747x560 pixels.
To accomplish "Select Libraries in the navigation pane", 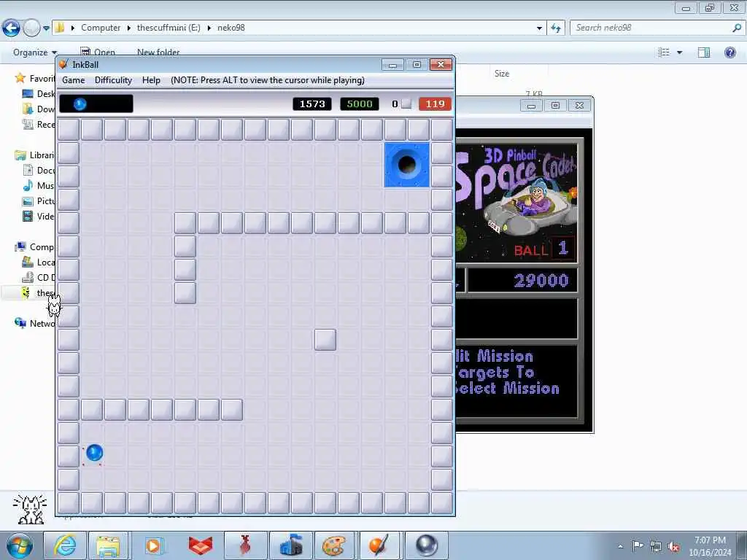I will (34, 155).
